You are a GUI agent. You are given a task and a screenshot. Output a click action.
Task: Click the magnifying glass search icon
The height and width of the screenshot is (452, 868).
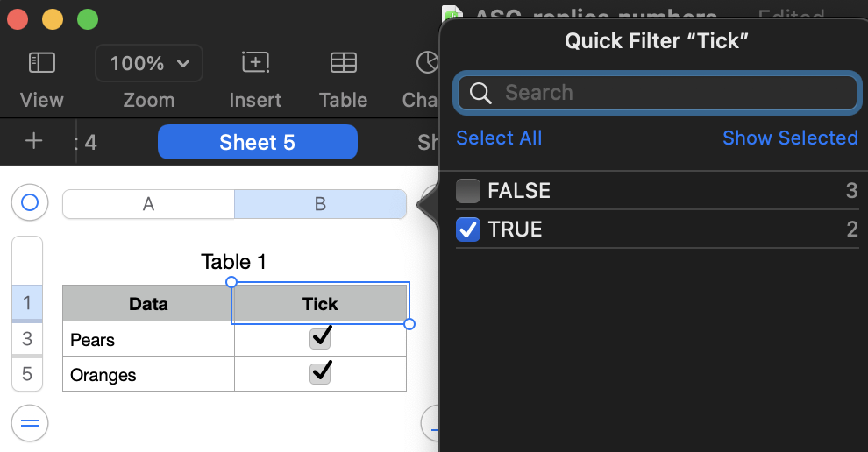point(480,93)
